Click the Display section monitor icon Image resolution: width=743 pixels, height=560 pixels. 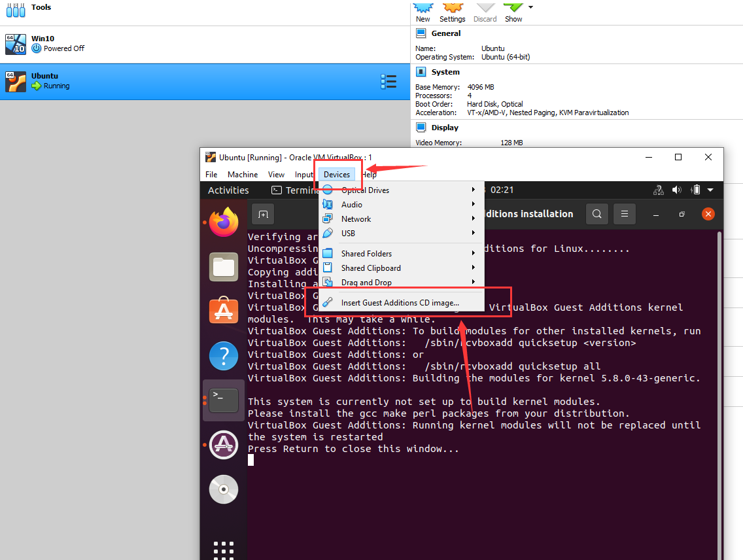pos(421,128)
